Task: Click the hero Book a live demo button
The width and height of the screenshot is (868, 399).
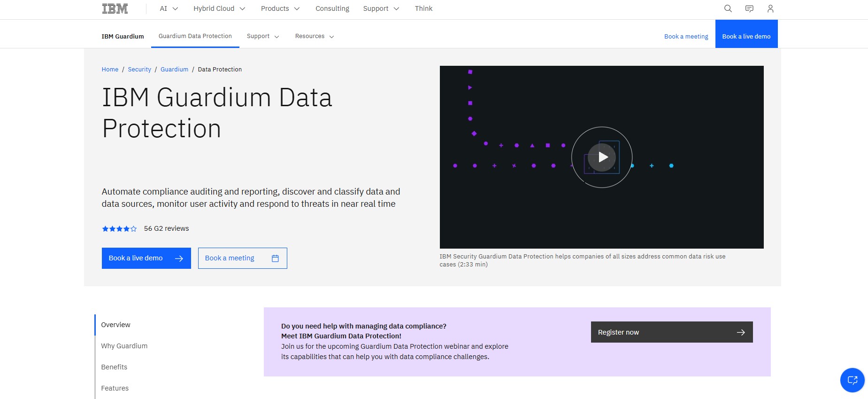Action: (x=146, y=258)
